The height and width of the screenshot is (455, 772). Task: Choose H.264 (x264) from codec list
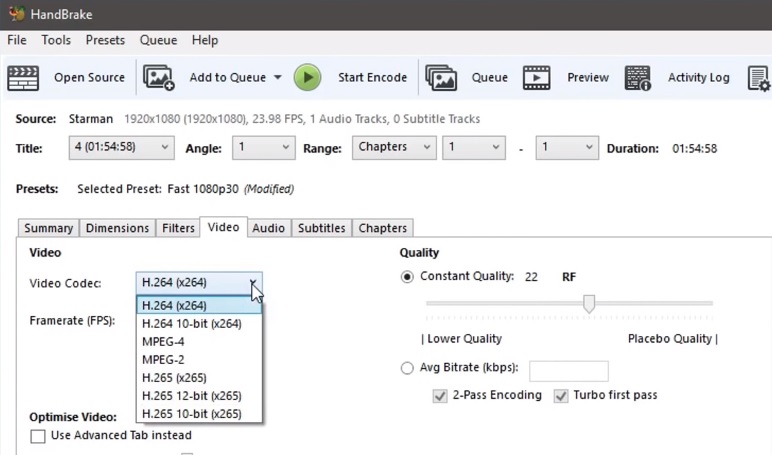[x=199, y=306]
